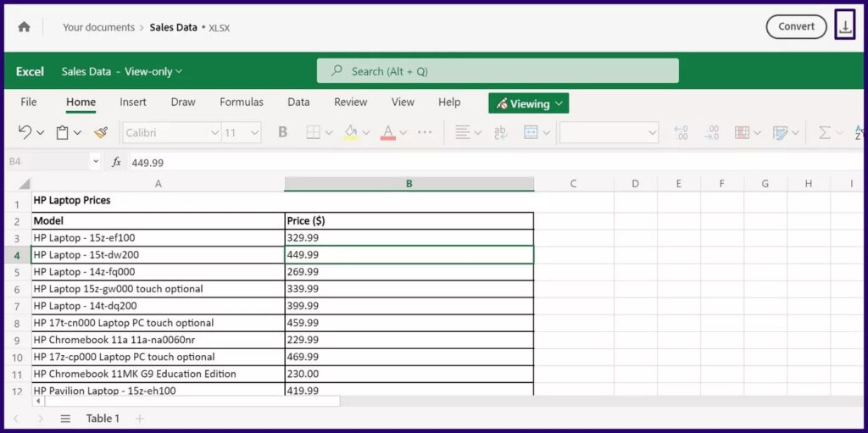Viewport: 868px width, 433px height.
Task: Click the home icon in the top bar
Action: click(24, 27)
